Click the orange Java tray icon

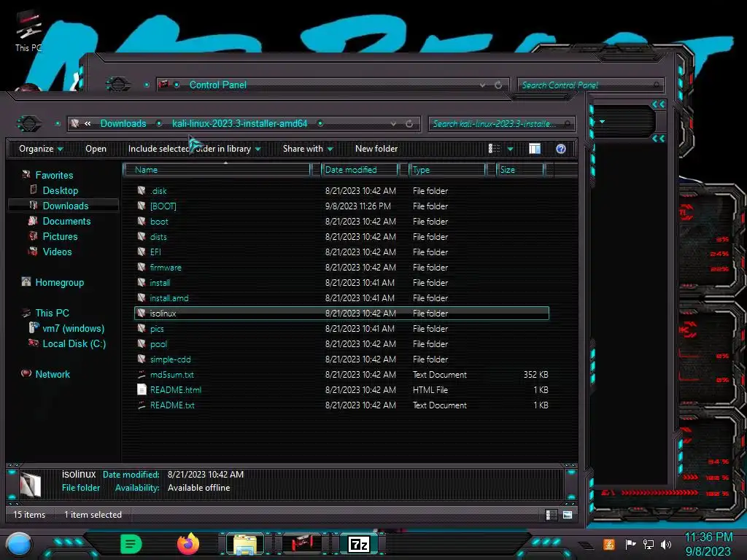[x=609, y=544]
